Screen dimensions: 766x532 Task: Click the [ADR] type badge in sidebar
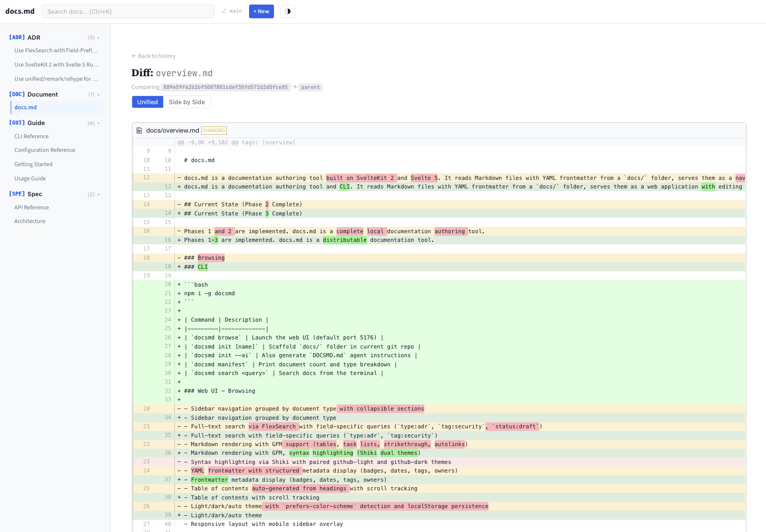tap(16, 37)
